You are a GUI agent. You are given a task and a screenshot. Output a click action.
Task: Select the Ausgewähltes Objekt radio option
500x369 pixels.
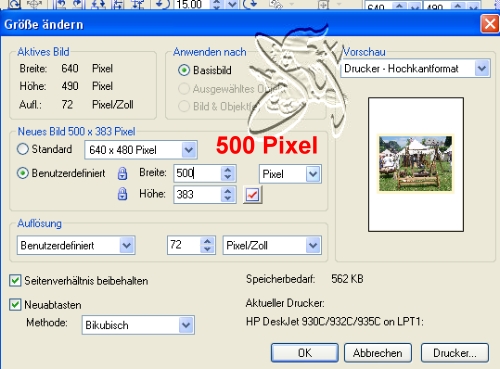coord(184,89)
